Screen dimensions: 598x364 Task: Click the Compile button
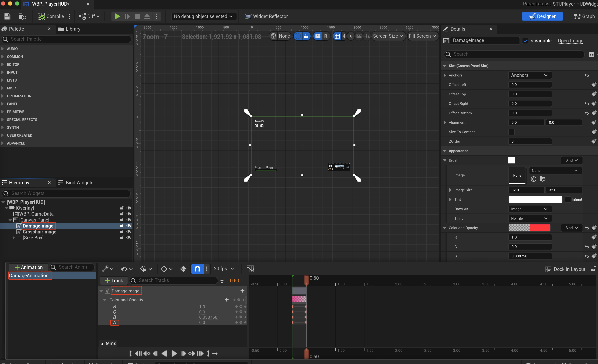click(x=51, y=16)
